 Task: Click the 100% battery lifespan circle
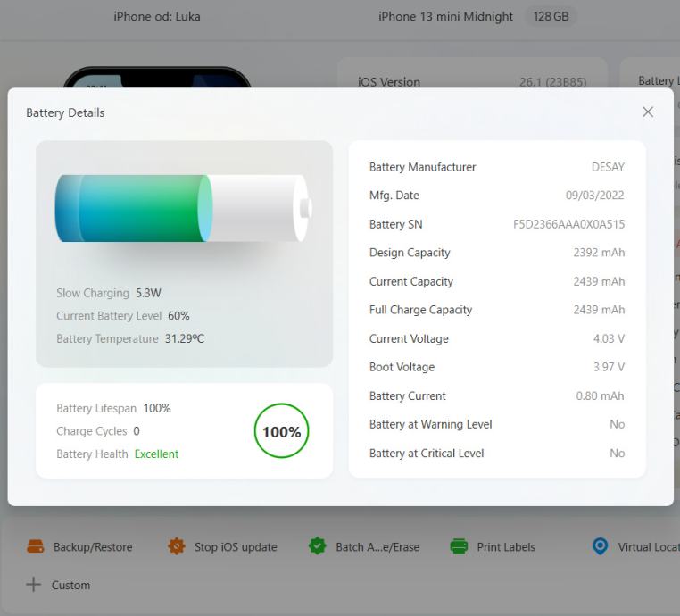pos(281,431)
